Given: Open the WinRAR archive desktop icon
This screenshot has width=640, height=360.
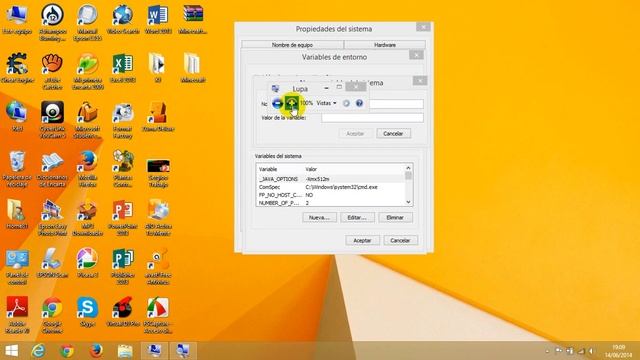Looking at the screenshot, I should point(193,20).
